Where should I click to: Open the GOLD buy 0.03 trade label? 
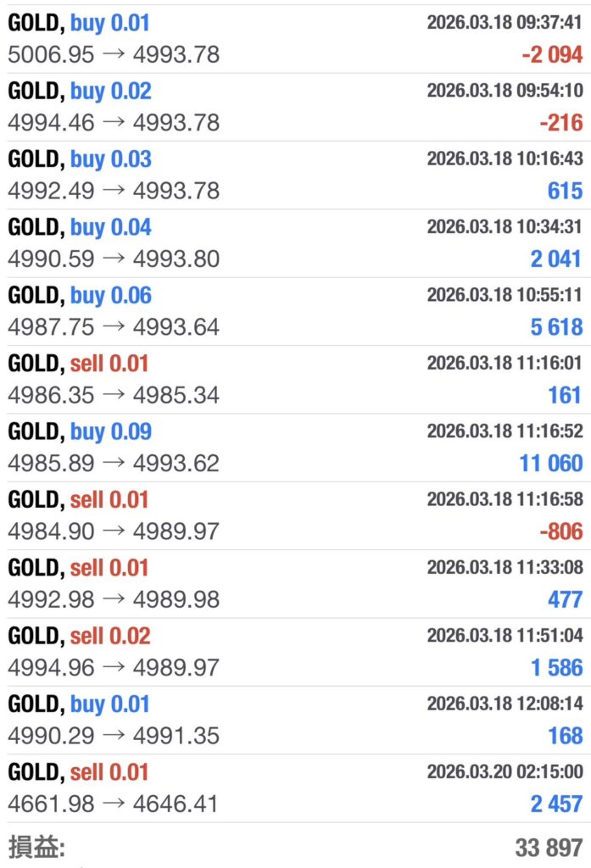click(80, 159)
